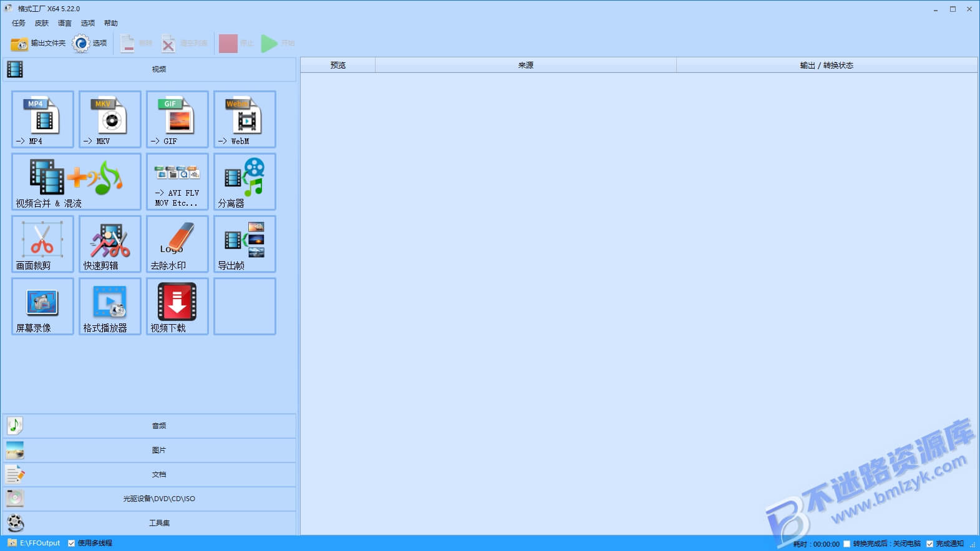980x551 pixels.
Task: Click the 移除 remove item toolbar icon
Action: [x=136, y=43]
